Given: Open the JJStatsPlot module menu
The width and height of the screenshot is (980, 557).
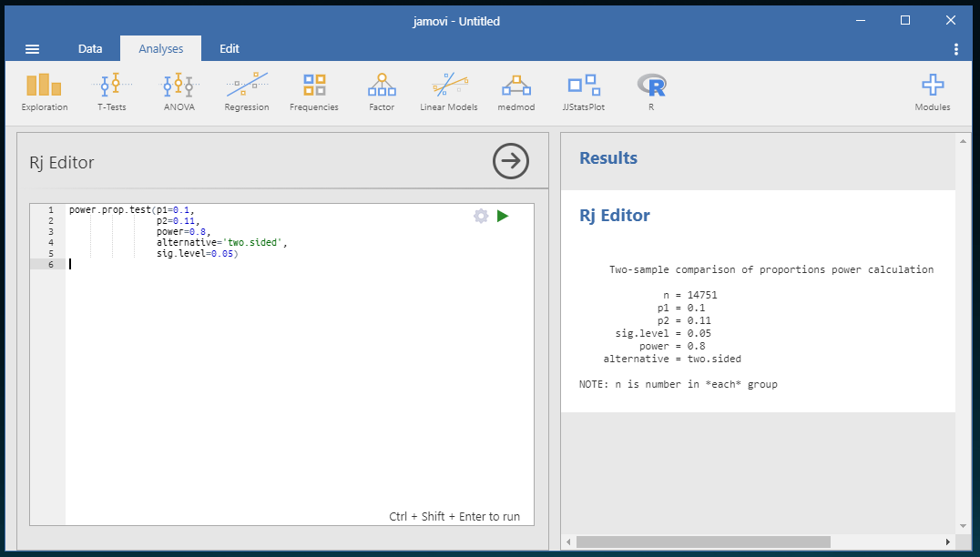Looking at the screenshot, I should click(584, 93).
